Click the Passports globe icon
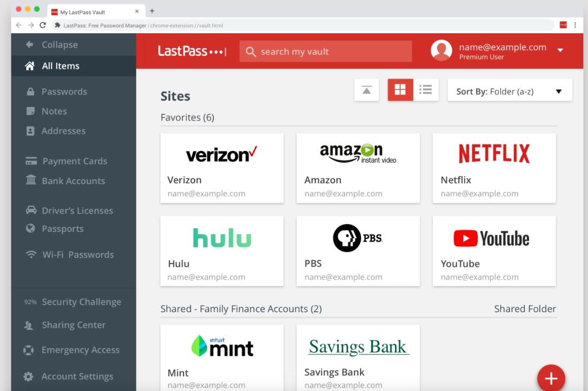The width and height of the screenshot is (588, 391). coord(30,228)
